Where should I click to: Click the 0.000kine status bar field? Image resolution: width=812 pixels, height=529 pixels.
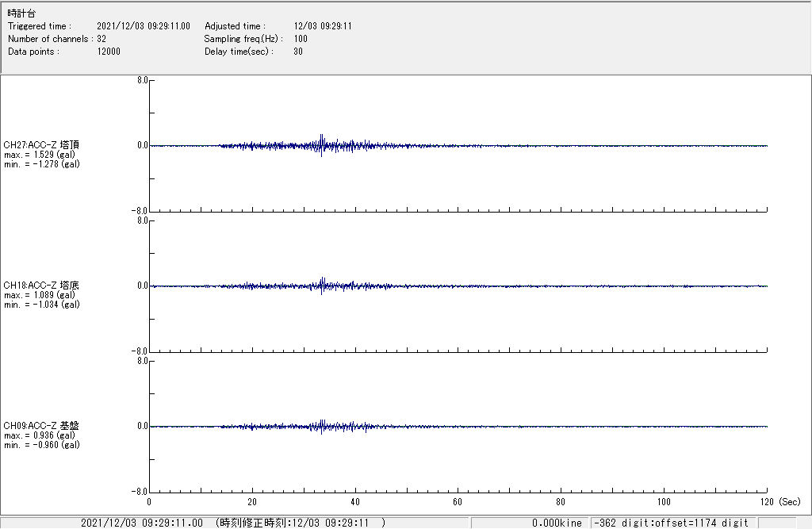pos(557,523)
